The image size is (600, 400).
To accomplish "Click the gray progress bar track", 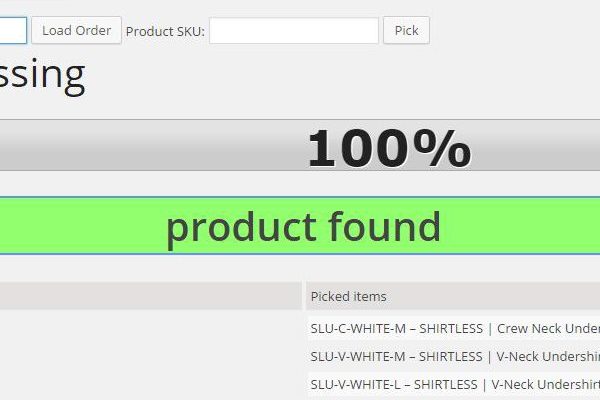I will [150, 146].
